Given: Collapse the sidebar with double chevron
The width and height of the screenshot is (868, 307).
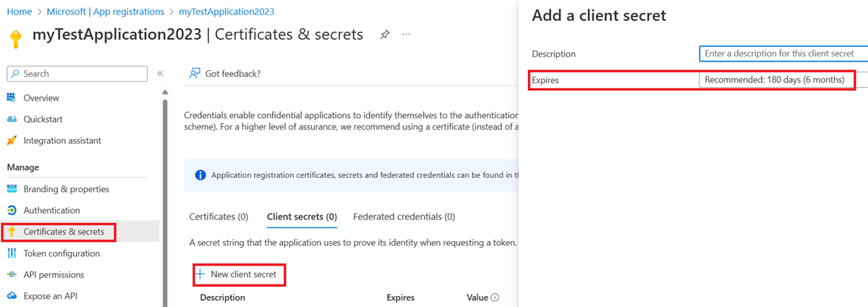Looking at the screenshot, I should (x=160, y=74).
